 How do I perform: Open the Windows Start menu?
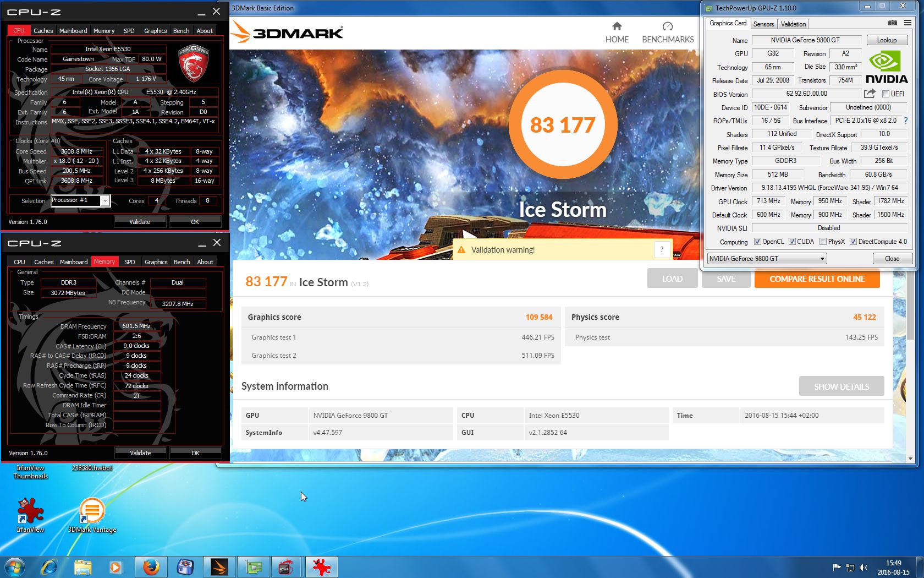click(15, 567)
